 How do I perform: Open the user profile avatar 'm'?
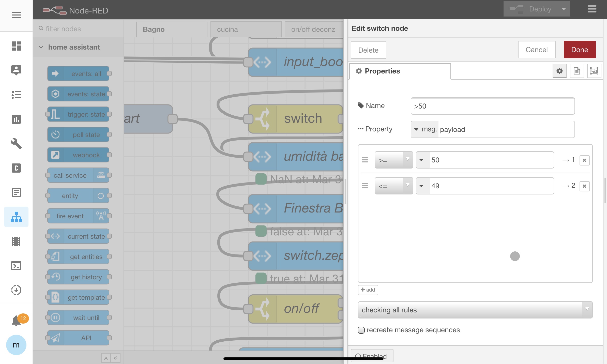tap(16, 345)
